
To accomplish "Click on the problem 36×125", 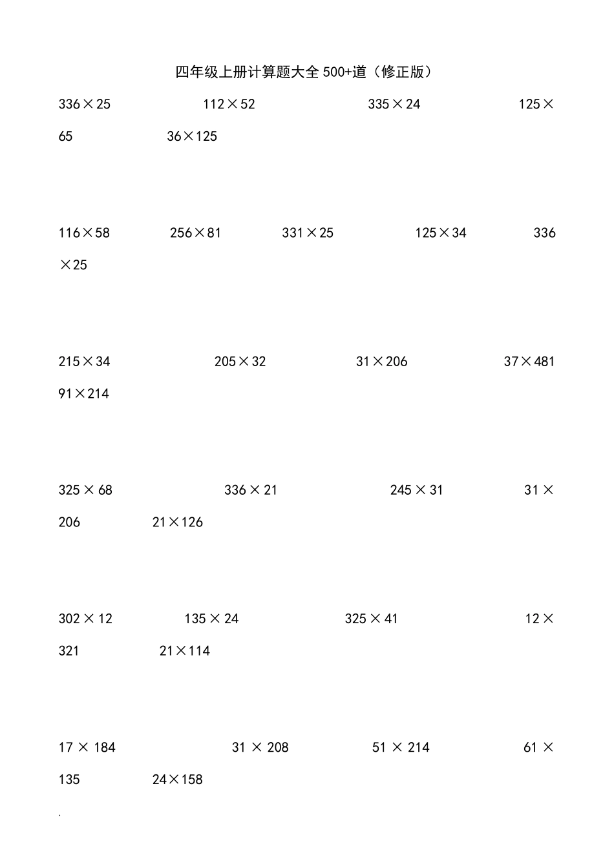I will coord(192,136).
